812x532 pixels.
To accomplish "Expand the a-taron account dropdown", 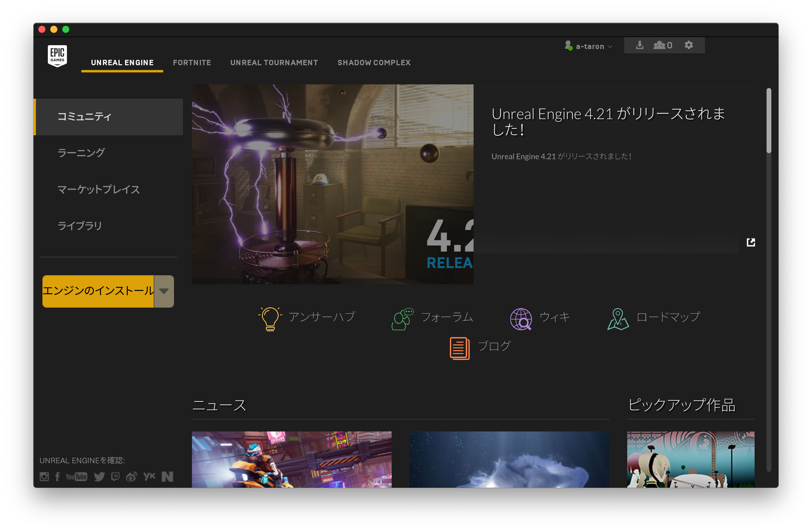I will coord(610,46).
